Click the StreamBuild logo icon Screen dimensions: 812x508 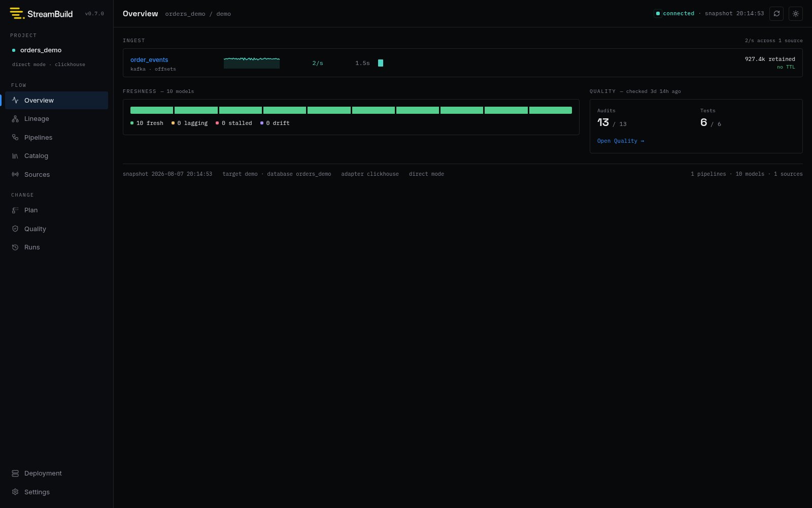click(17, 14)
